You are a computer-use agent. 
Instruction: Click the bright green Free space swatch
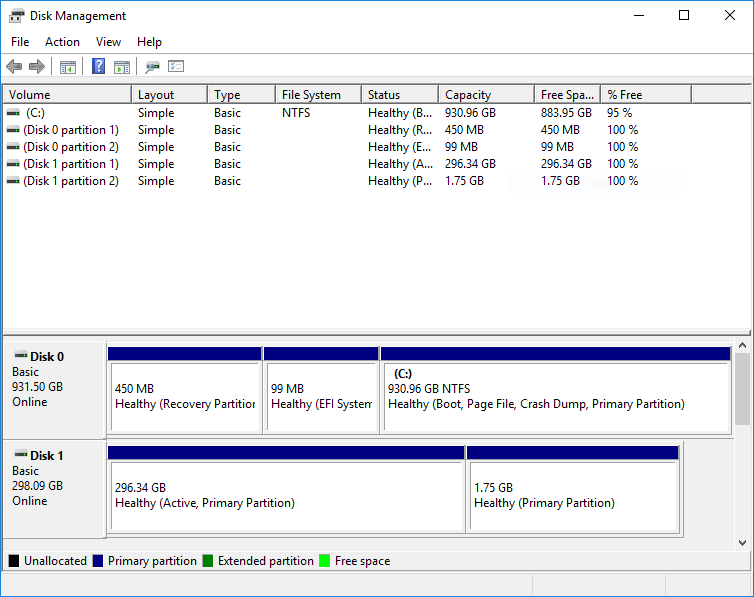325,560
